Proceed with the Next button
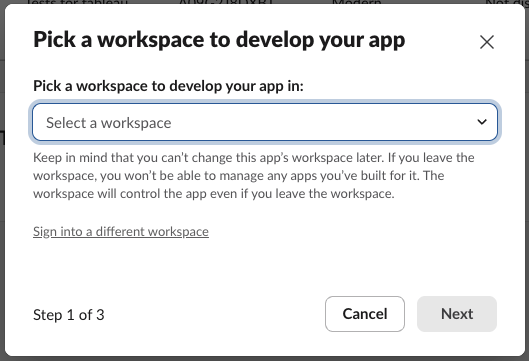 click(x=457, y=314)
